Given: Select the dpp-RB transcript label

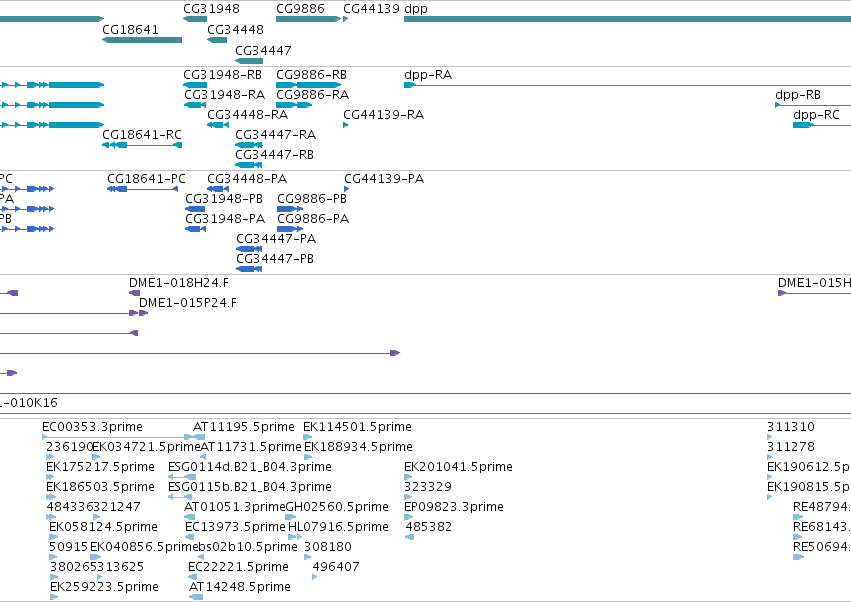Looking at the screenshot, I should click(798, 95).
